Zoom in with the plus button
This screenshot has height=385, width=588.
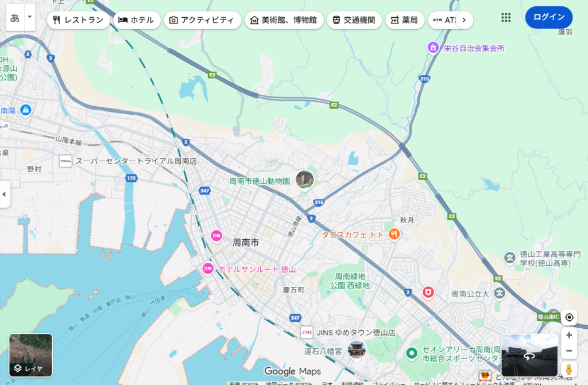pyautogui.click(x=568, y=335)
